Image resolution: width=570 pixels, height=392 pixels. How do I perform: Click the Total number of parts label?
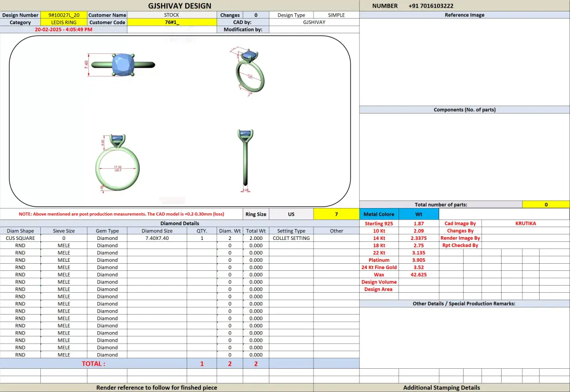coord(441,205)
